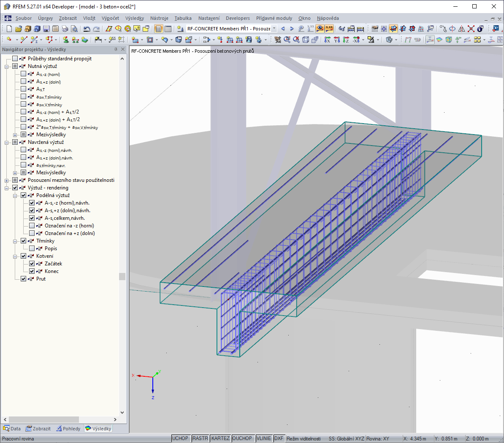Screen dimensions: 504x443
Task: Toggle the Show results eye icon
Action: (x=320, y=29)
